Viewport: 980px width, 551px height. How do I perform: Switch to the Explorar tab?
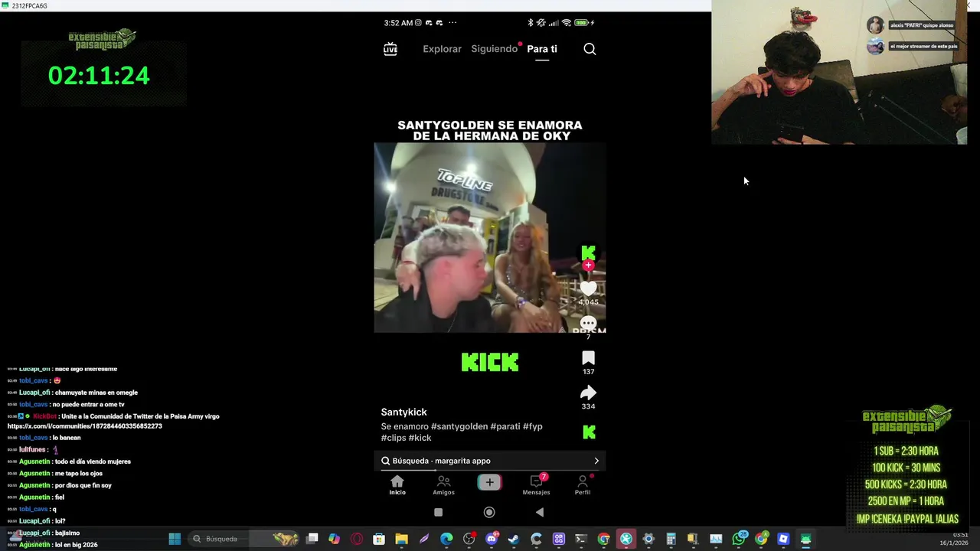click(442, 49)
